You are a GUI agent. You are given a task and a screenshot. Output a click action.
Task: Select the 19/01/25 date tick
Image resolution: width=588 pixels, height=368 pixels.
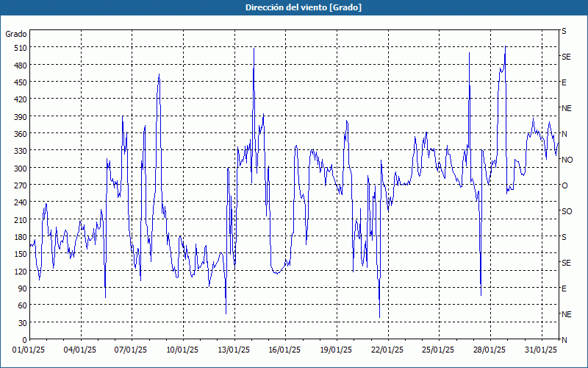336,350
